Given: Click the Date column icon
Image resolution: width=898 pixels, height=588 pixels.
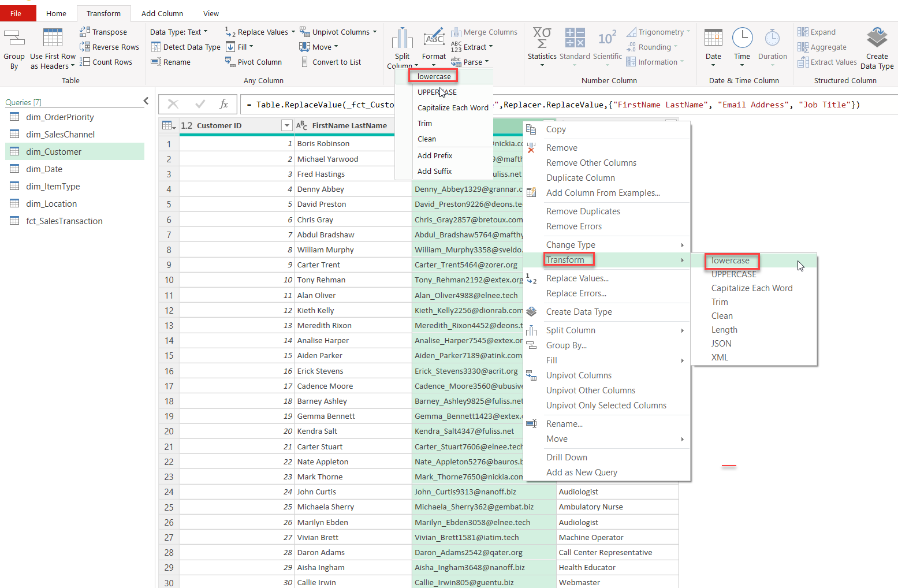Looking at the screenshot, I should 713,38.
